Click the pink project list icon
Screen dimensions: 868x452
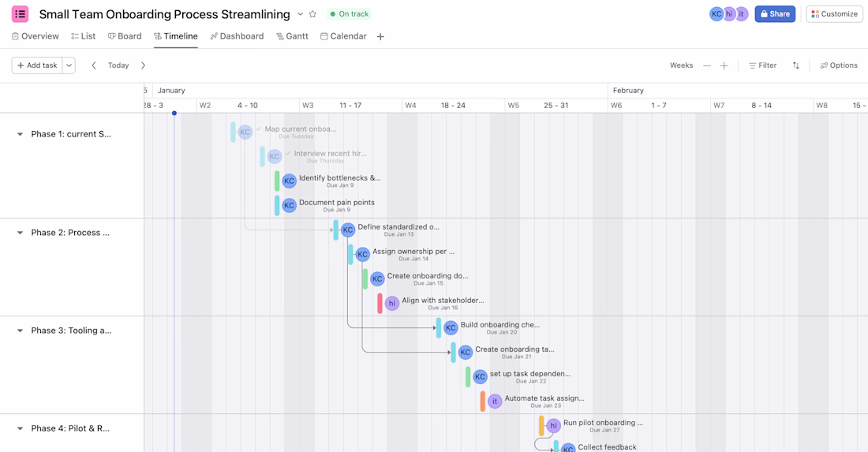point(20,14)
